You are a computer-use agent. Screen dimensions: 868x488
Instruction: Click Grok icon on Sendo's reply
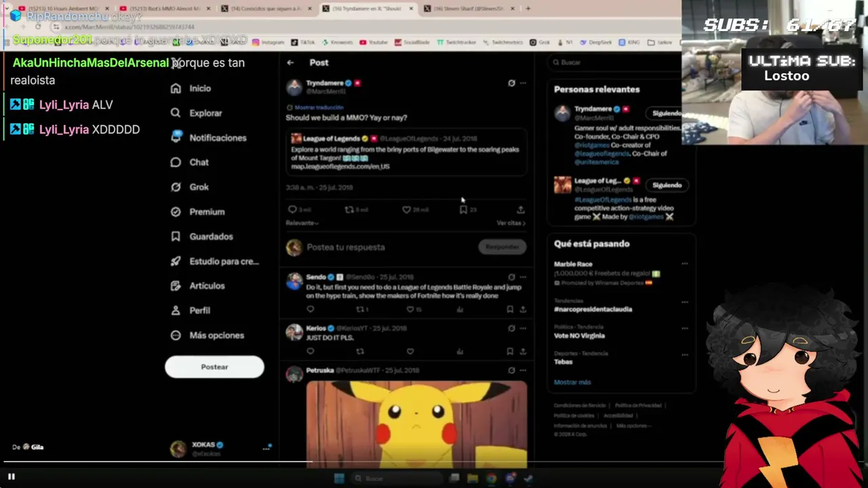511,277
